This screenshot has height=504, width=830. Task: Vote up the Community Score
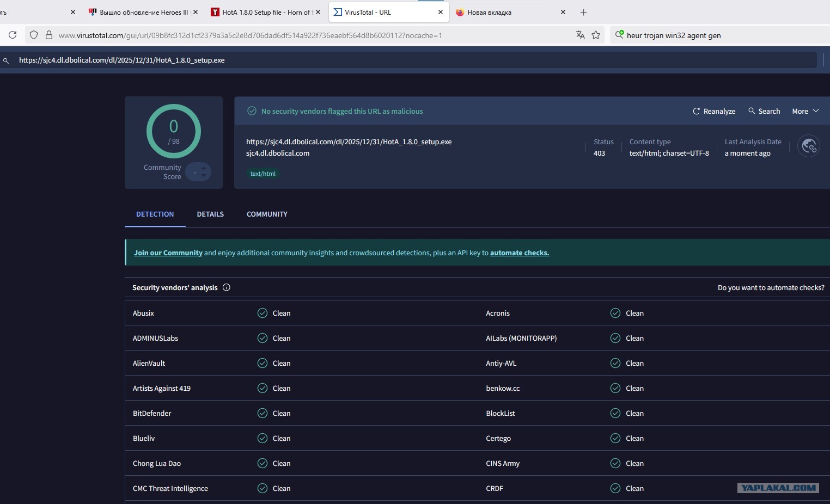tap(204, 168)
